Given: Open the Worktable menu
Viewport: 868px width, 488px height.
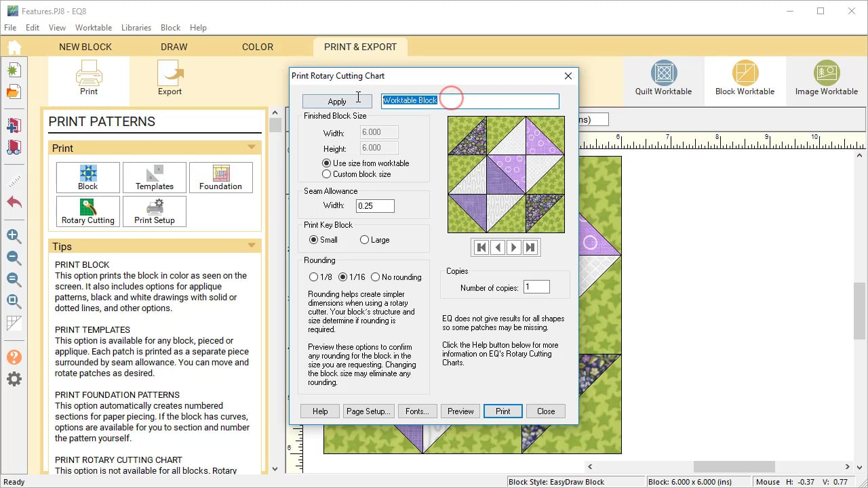Looking at the screenshot, I should pos(94,28).
